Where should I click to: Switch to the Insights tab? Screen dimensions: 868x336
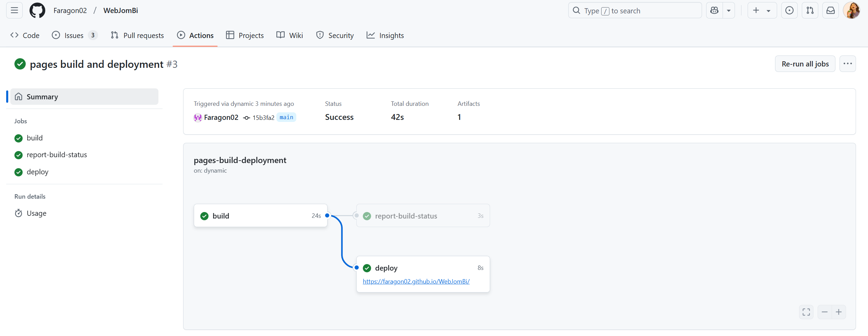point(385,35)
